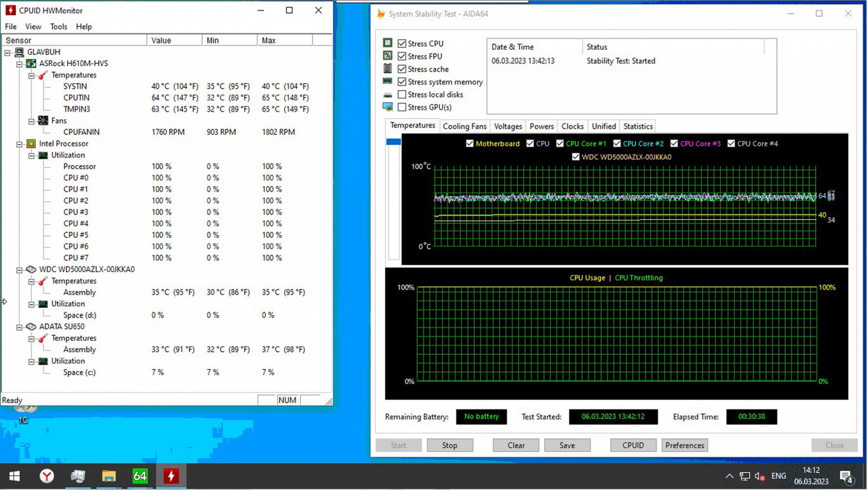Collapse the ASRock H610M-HVS node
The width and height of the screenshot is (868, 490).
pos(19,64)
